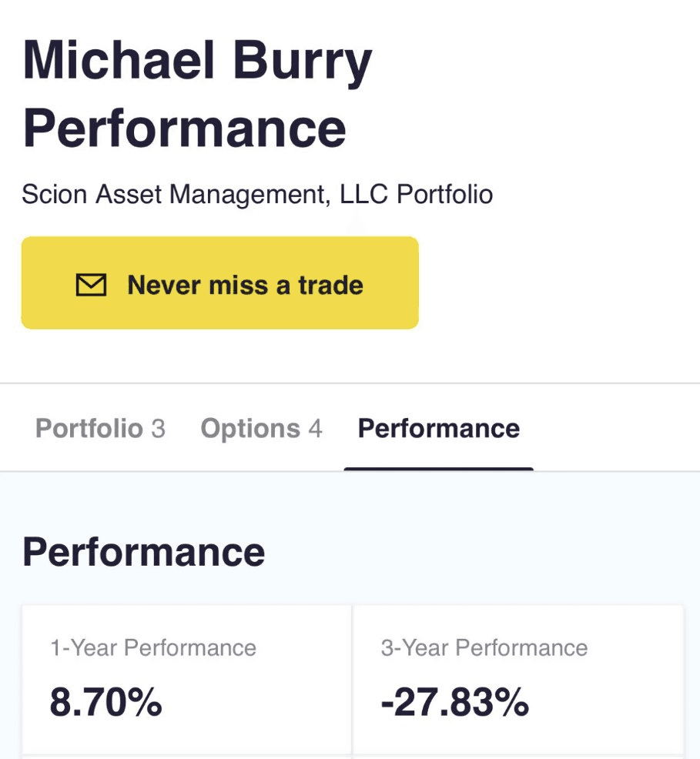Open the Options tab
The image size is (700, 759).
(250, 428)
